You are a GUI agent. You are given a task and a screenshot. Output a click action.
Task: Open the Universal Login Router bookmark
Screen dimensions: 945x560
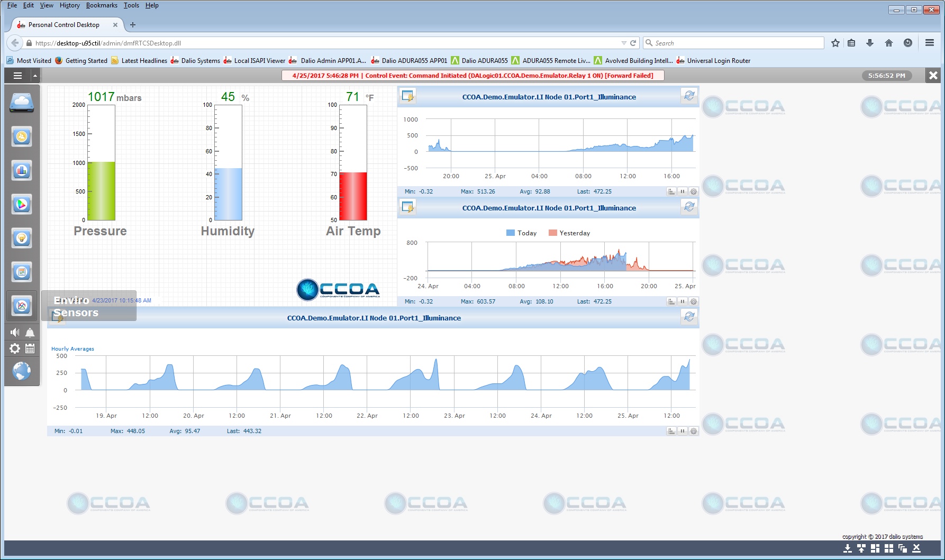(x=713, y=61)
